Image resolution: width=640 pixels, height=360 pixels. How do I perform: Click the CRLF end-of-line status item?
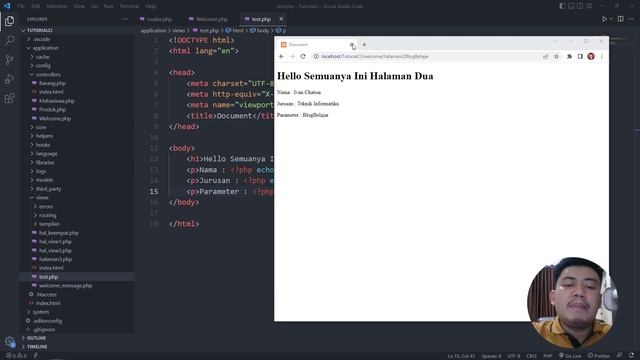tap(531, 356)
